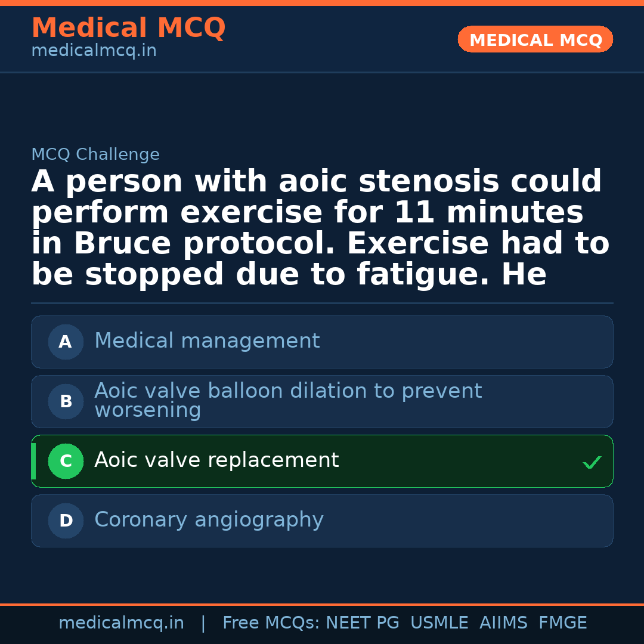644x644 pixels.
Task: Click the green checkmark icon on option C
Action: click(x=592, y=462)
